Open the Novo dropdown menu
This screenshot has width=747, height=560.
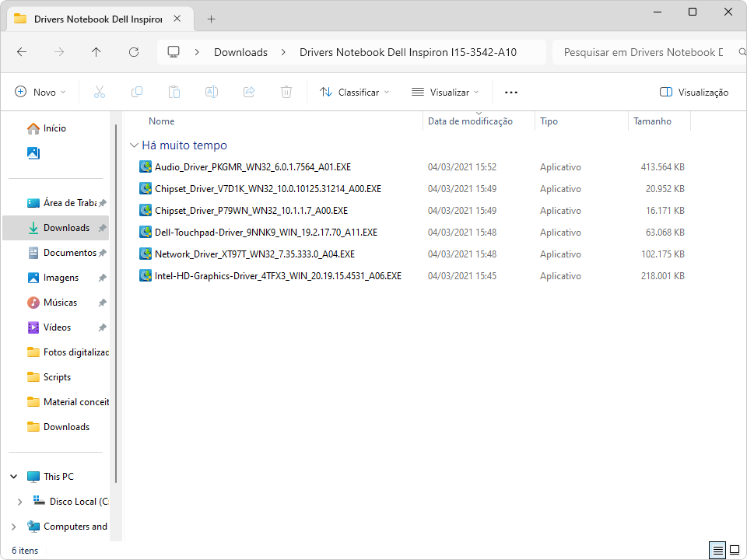point(40,92)
